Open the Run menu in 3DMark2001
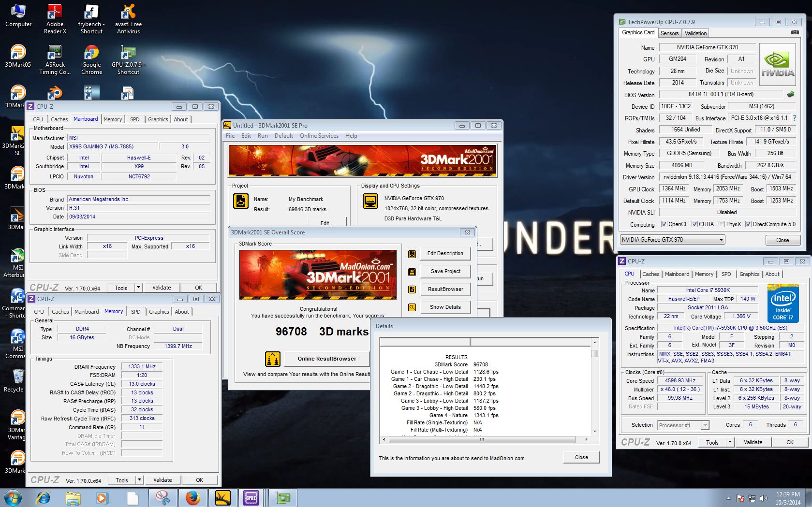 tap(263, 136)
